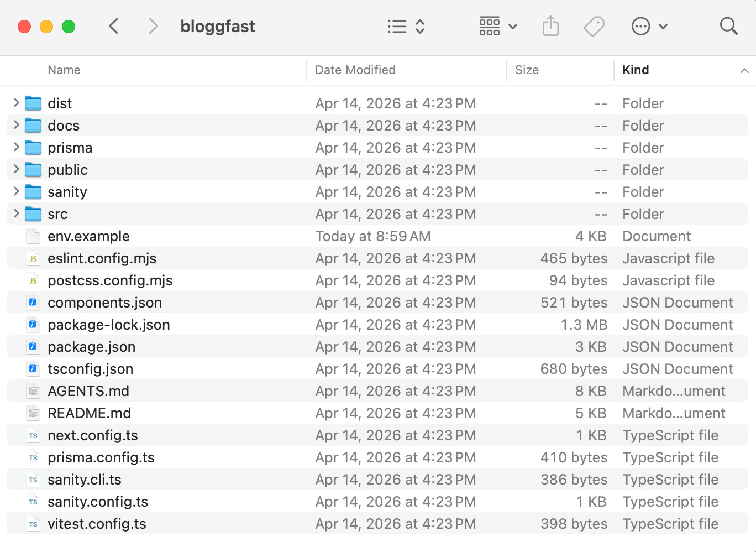The width and height of the screenshot is (756, 552).
Task: Click the JSON icon beside package.json
Action: [x=33, y=347]
